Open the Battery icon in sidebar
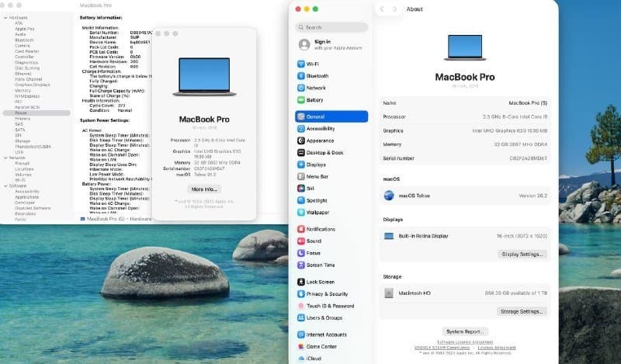The width and height of the screenshot is (621, 364). pyautogui.click(x=301, y=100)
